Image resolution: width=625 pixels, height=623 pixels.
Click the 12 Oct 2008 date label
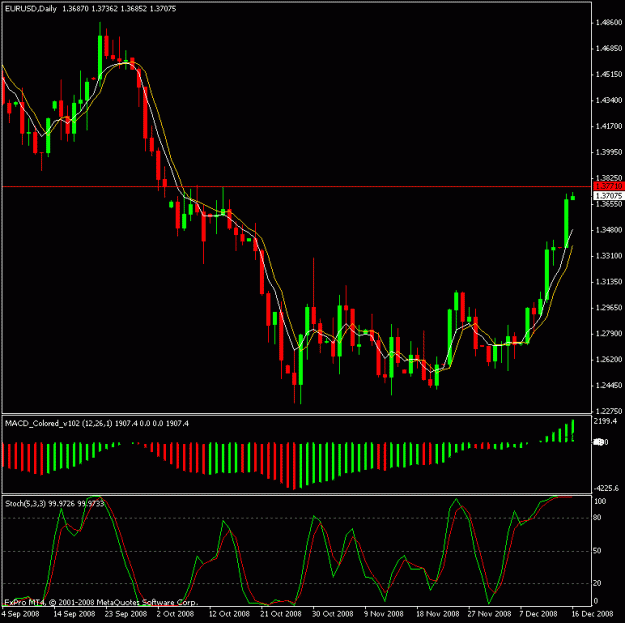229,614
